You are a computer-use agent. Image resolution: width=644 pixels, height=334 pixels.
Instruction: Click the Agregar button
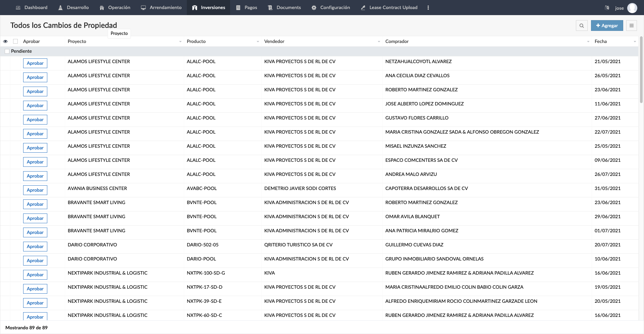point(607,26)
